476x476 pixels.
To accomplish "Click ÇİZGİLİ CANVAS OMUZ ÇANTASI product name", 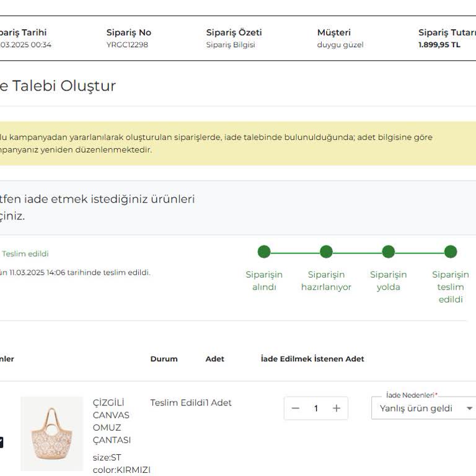I will point(112,421).
